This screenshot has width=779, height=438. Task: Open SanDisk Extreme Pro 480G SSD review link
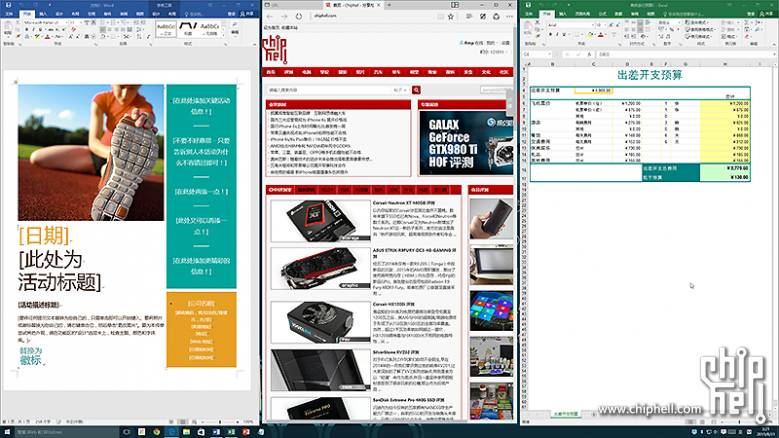click(x=408, y=400)
